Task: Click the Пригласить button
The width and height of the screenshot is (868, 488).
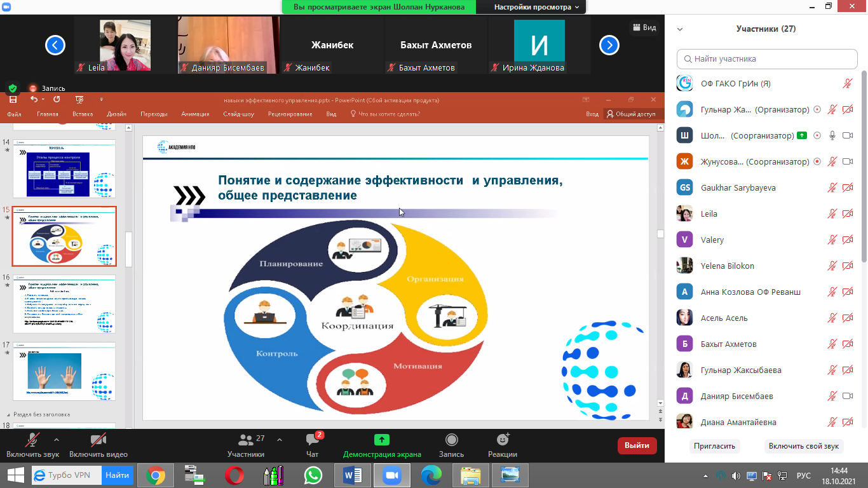Action: coord(714,446)
